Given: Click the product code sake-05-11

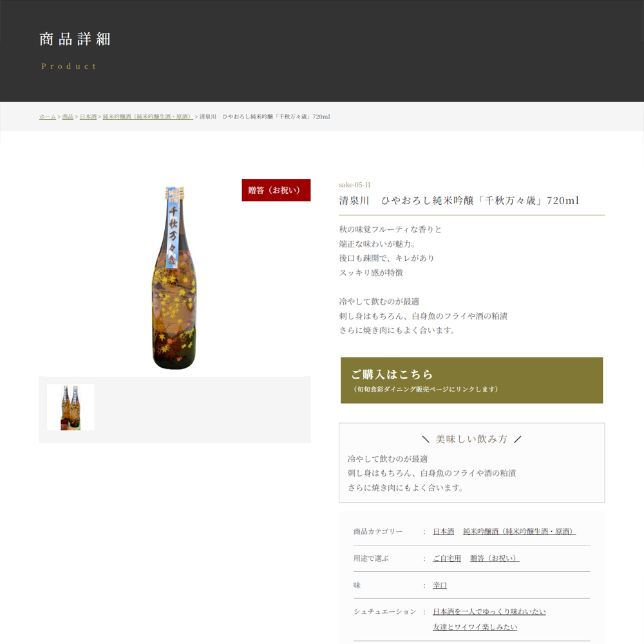Looking at the screenshot, I should 355,185.
